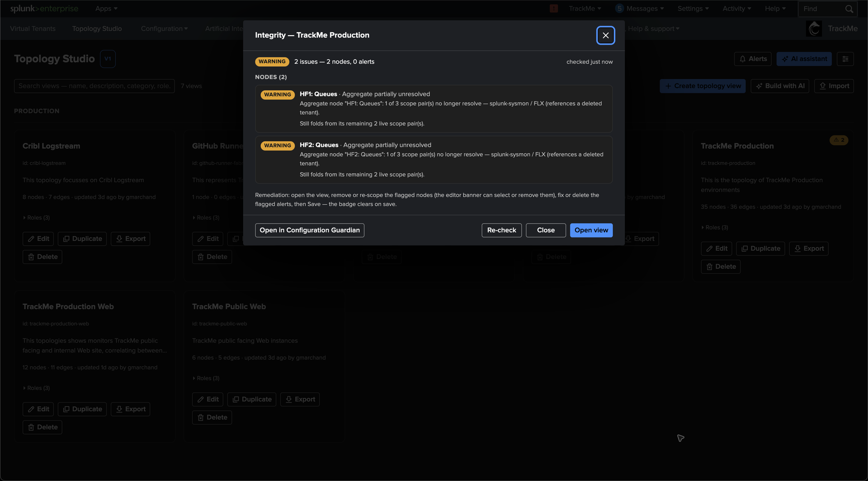Expand Roles (3) on TrackMe Production Web card
Image resolution: width=868 pixels, height=481 pixels.
(36, 388)
